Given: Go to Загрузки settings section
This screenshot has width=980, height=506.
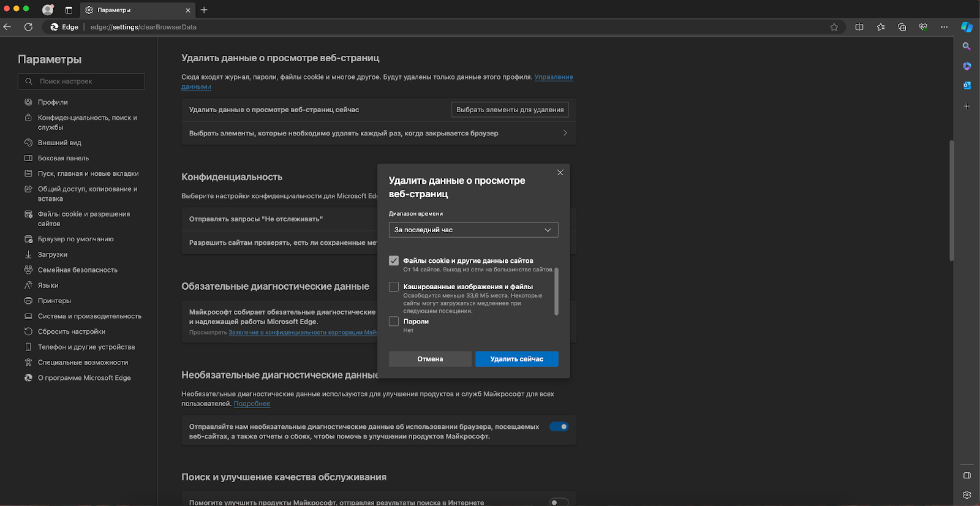Looking at the screenshot, I should click(53, 255).
